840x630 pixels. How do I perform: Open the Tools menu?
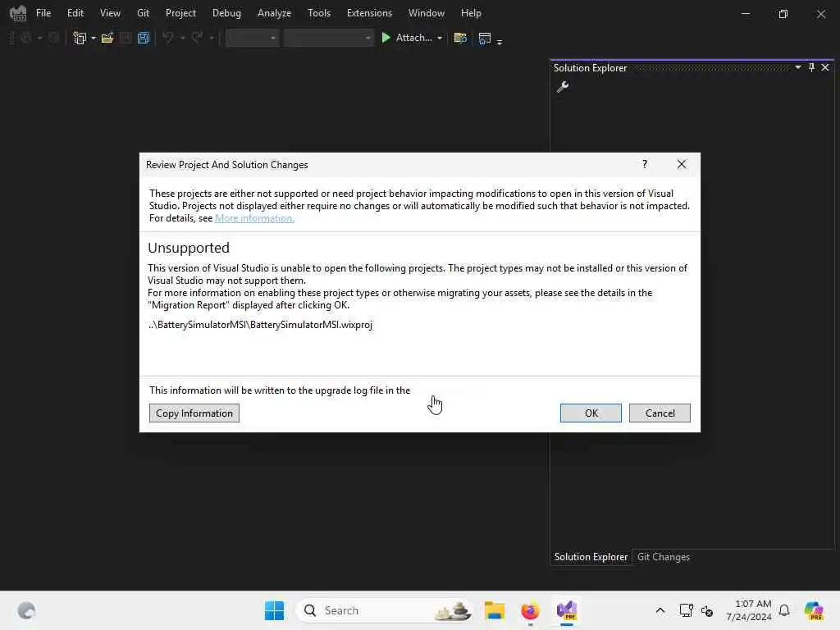click(x=319, y=13)
